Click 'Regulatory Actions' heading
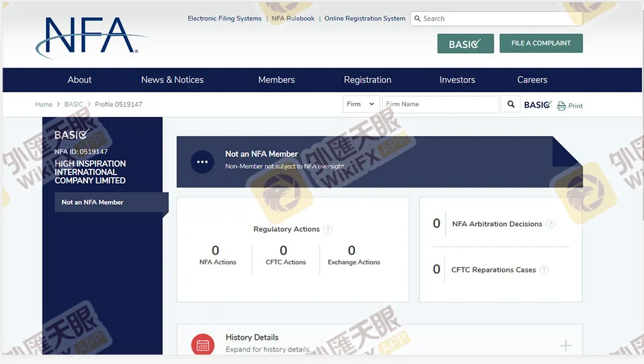Screen dimensions: 644x364 tap(286, 229)
